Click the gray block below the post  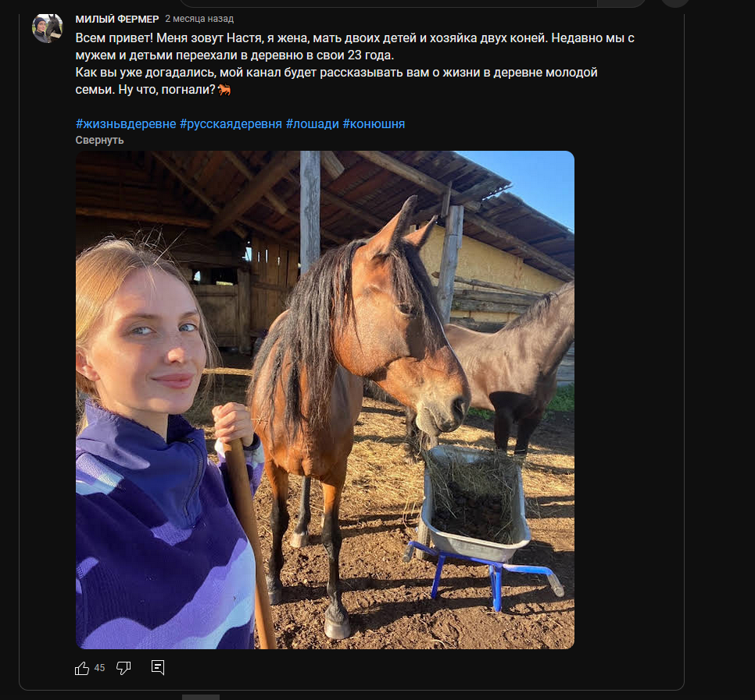[x=201, y=696]
